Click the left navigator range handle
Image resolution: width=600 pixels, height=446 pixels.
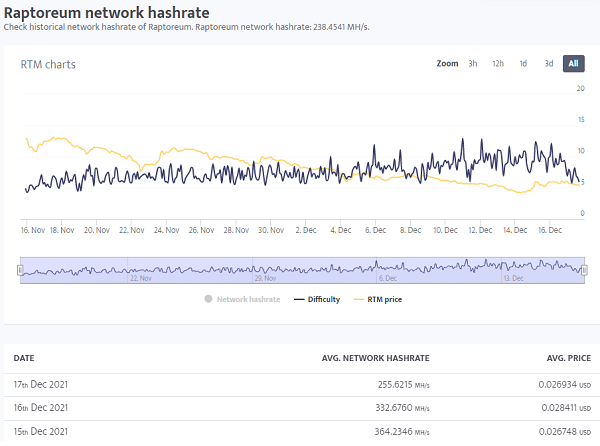tap(20, 270)
